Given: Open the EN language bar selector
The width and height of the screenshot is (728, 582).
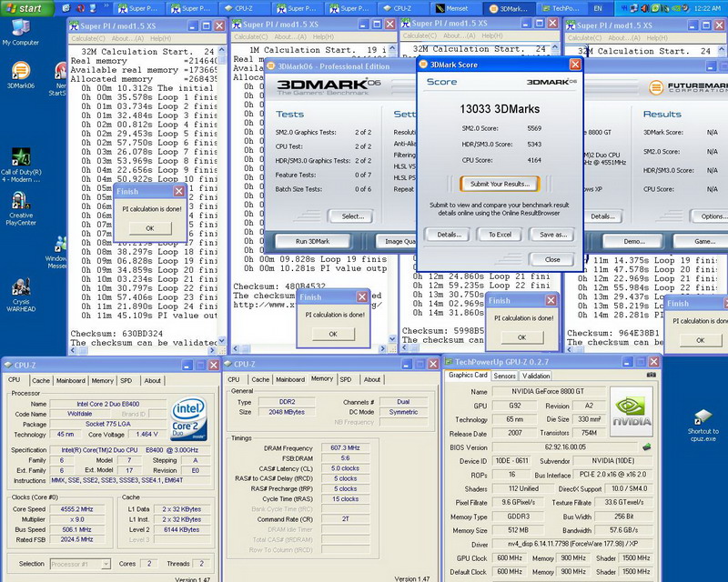Looking at the screenshot, I should (598, 8).
